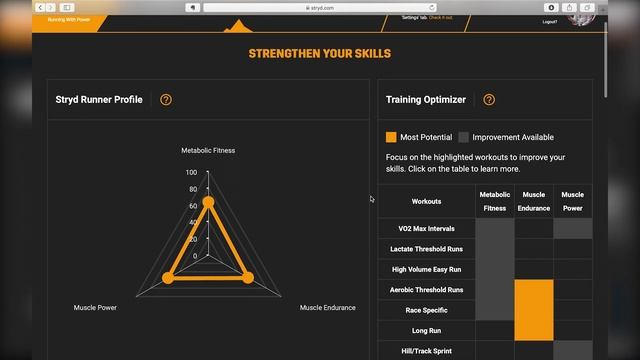640x360 pixels.
Task: Show Safari's tab overview
Action: pyautogui.click(x=587, y=7)
